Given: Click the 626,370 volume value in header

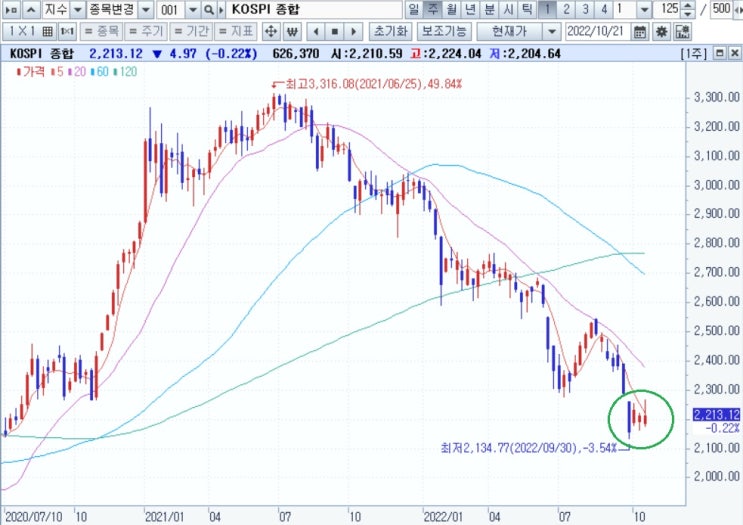Looking at the screenshot, I should click(x=296, y=53).
